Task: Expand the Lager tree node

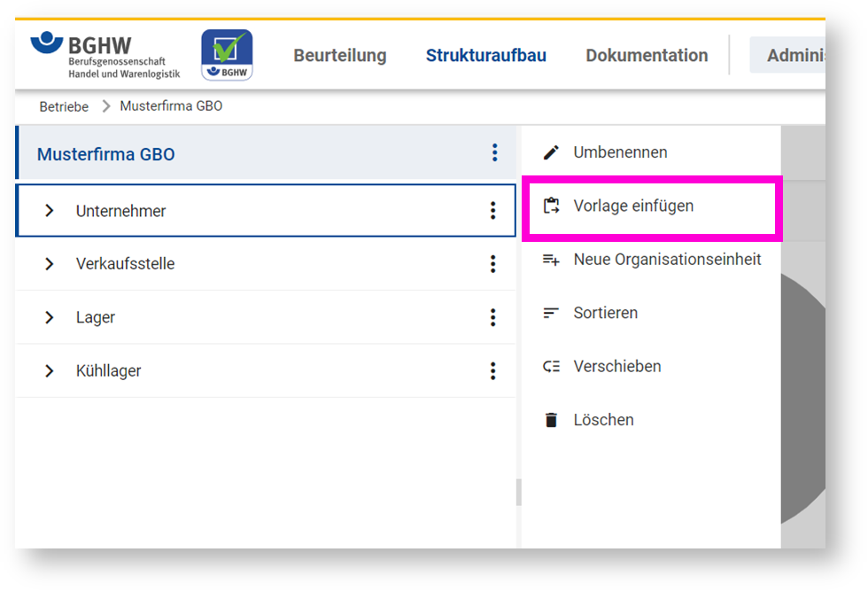Action: 50,317
